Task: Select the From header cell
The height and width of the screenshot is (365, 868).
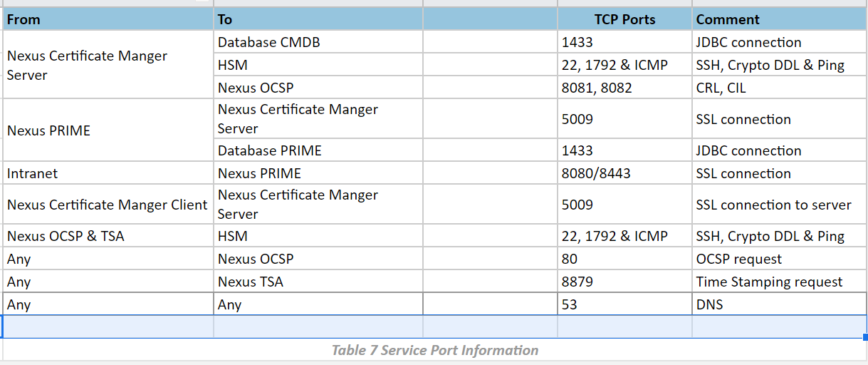Action: [x=108, y=19]
